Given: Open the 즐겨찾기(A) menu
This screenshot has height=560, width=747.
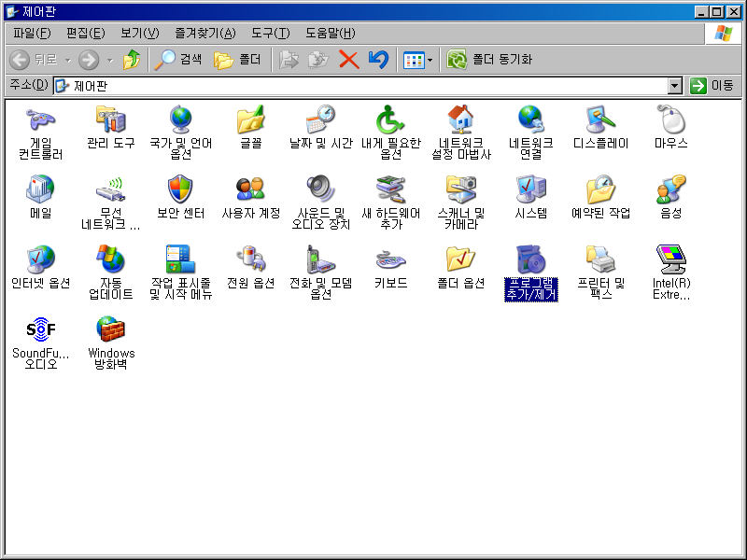Looking at the screenshot, I should click(205, 33).
